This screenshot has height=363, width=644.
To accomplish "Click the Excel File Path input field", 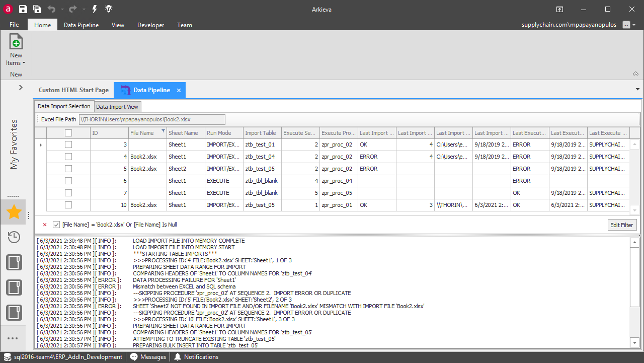I will (x=152, y=119).
